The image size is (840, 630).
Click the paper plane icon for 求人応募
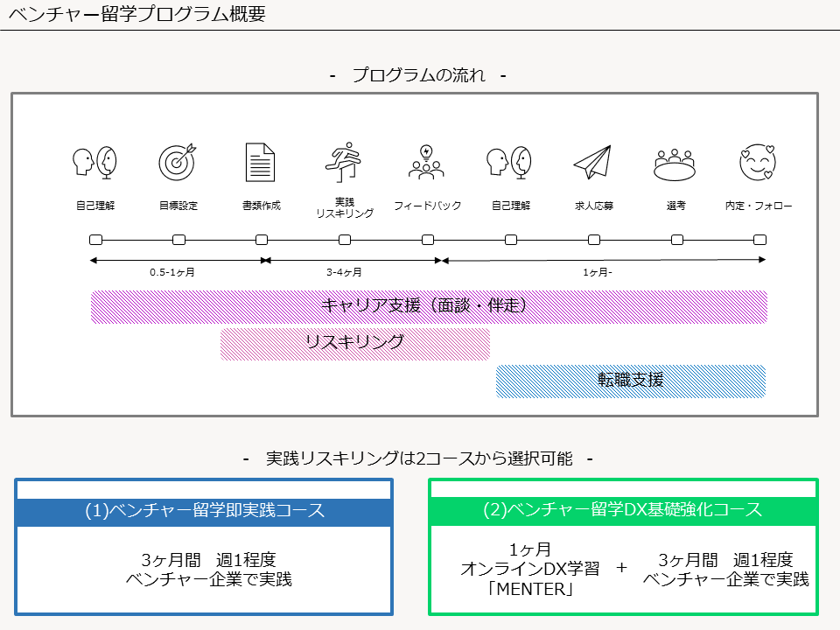(x=592, y=162)
